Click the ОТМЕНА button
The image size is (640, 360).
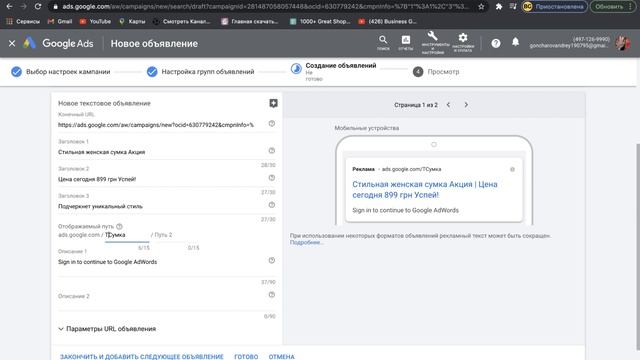[282, 357]
